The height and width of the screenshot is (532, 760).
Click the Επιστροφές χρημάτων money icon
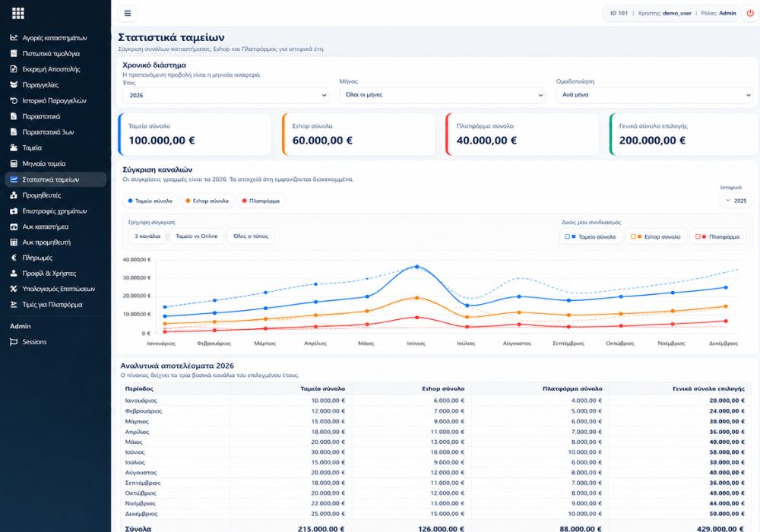point(14,211)
